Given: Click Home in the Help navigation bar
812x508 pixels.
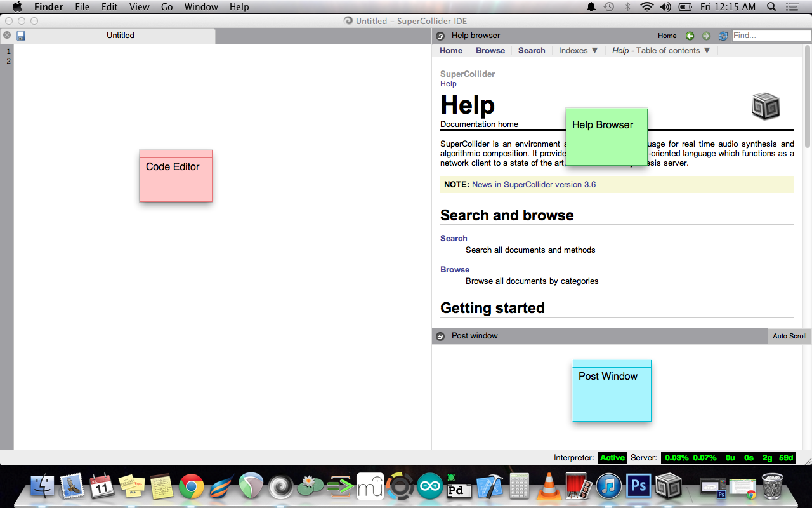Looking at the screenshot, I should click(451, 51).
